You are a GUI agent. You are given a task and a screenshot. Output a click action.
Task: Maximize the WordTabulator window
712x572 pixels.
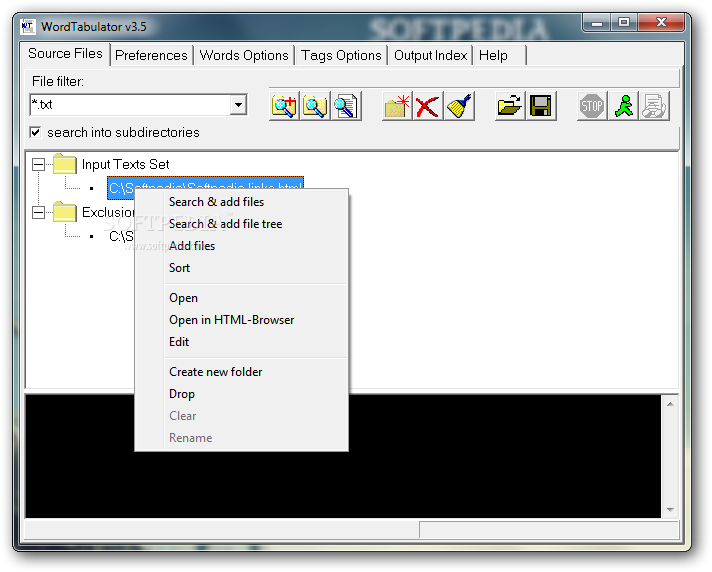(x=624, y=23)
